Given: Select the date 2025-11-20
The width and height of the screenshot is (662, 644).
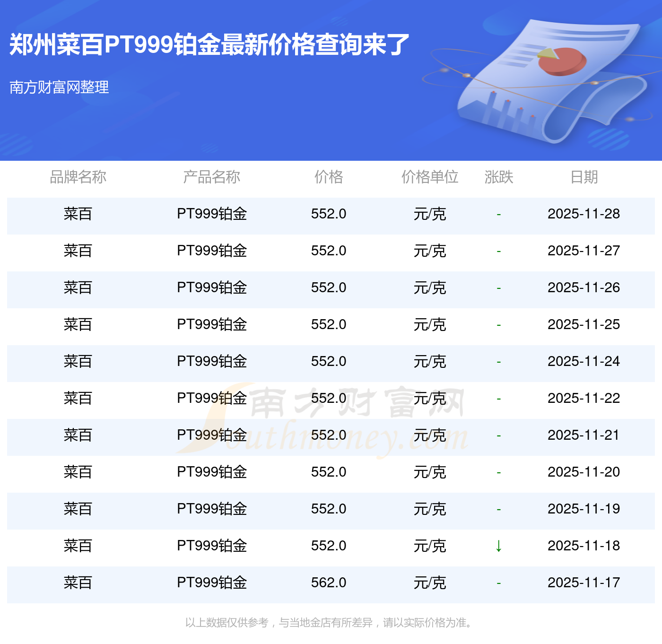Looking at the screenshot, I should pos(584,472).
